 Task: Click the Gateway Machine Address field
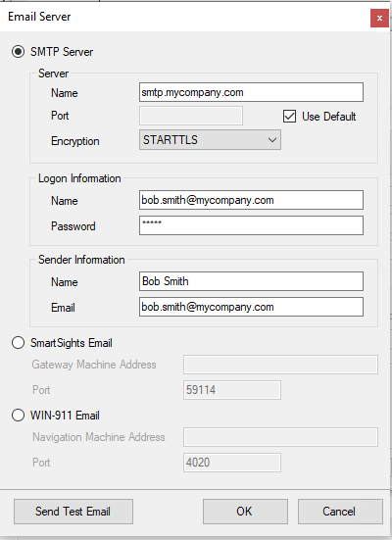point(280,365)
